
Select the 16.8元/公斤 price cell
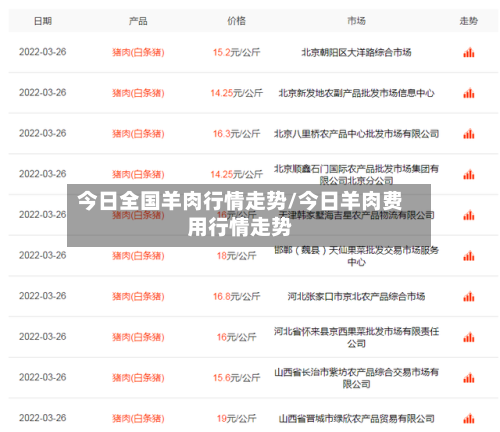click(x=236, y=296)
